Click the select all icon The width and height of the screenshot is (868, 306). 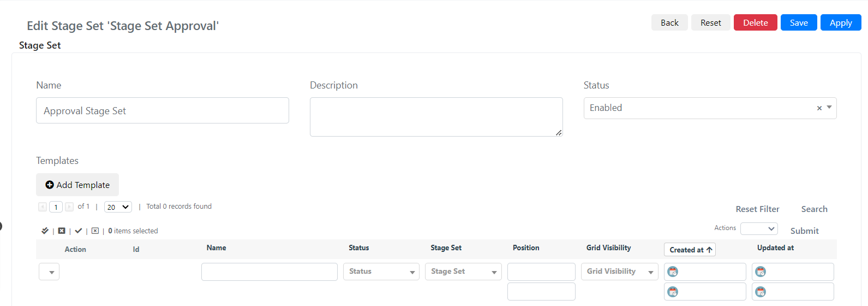[x=45, y=231]
